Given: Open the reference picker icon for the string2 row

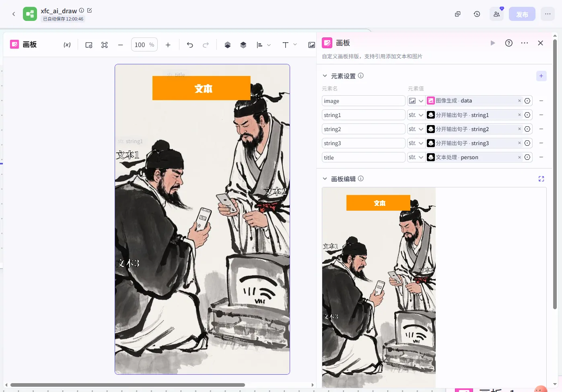Looking at the screenshot, I should 527,129.
